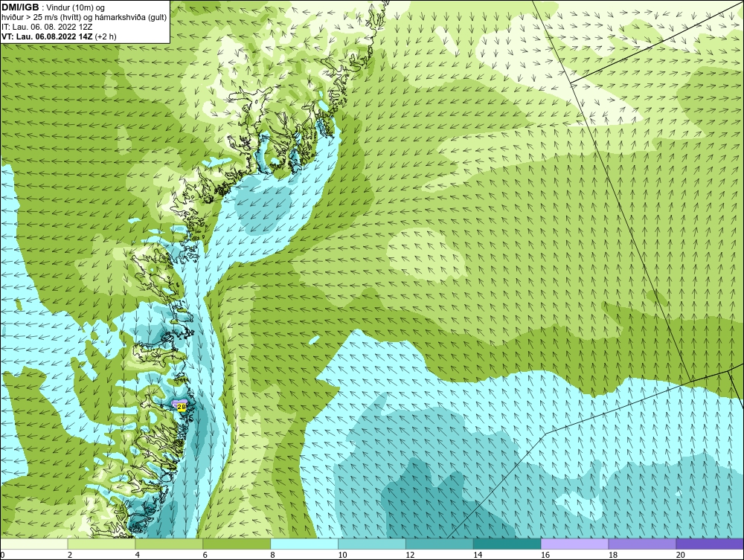Click the legend swatch above 20 m/s
The width and height of the screenshot is (744, 560).
(x=710, y=544)
